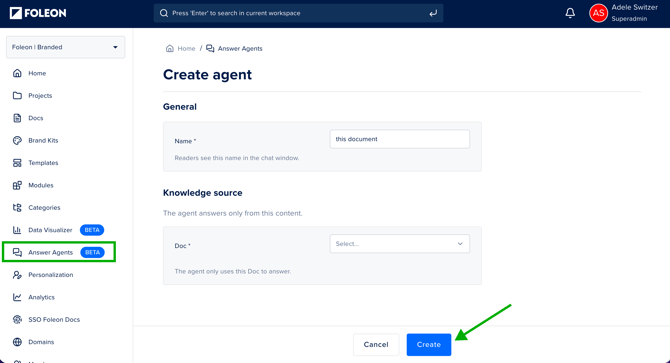Click the enter arrow icon in search
This screenshot has height=363, width=670.
[433, 13]
